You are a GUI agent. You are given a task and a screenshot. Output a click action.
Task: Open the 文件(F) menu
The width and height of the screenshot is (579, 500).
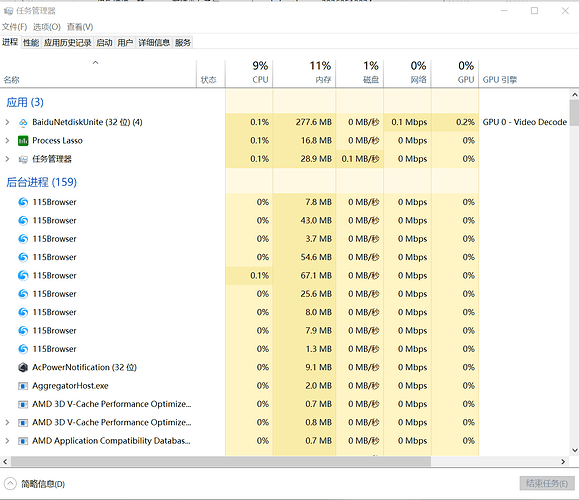(14, 27)
